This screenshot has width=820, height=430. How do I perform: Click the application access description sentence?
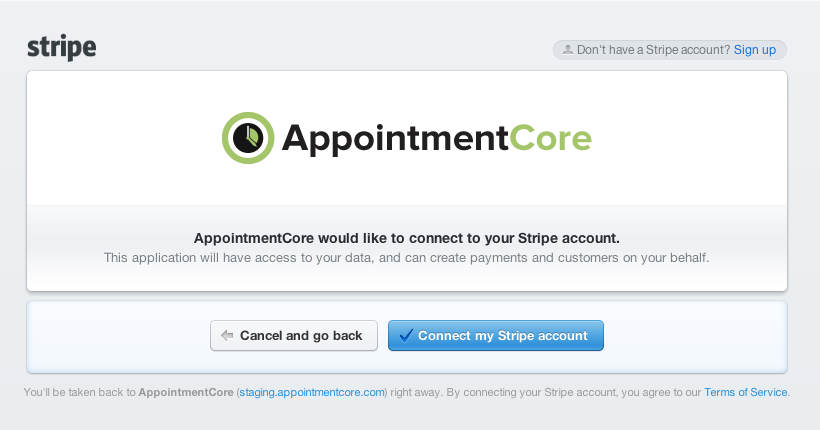[x=406, y=258]
